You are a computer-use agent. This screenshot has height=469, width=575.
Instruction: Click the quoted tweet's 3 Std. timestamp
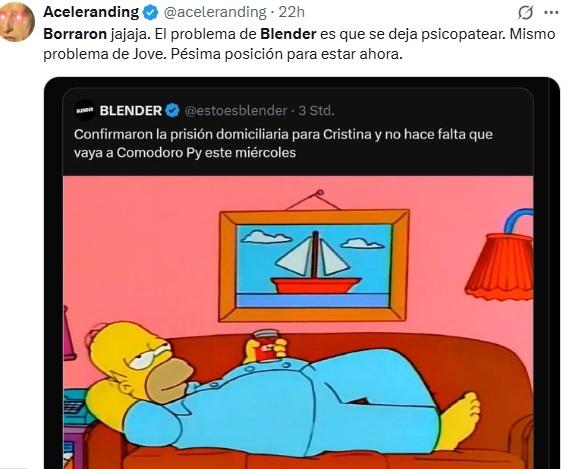(316, 110)
